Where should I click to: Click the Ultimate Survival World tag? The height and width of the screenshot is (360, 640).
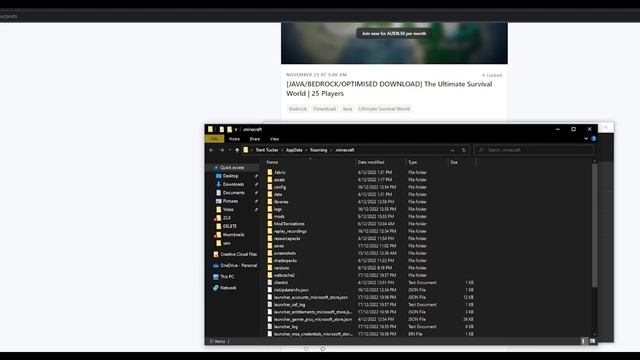[384, 109]
